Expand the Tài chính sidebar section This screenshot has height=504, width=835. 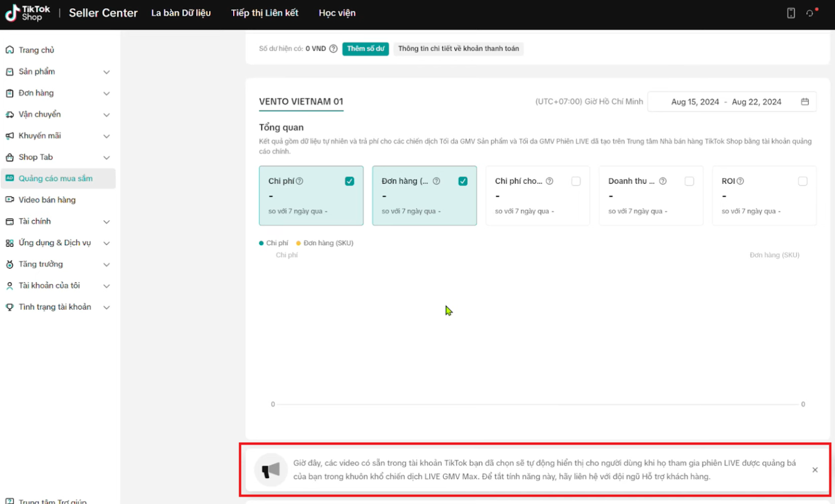[107, 222]
